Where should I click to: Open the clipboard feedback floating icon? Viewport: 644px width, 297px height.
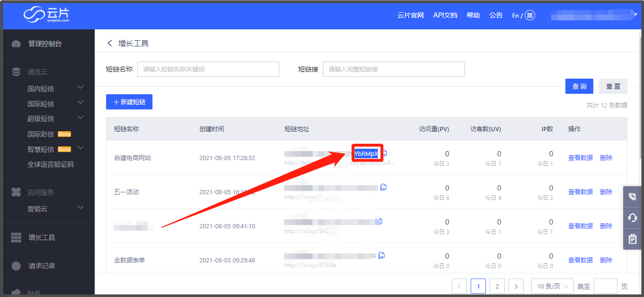(x=633, y=239)
